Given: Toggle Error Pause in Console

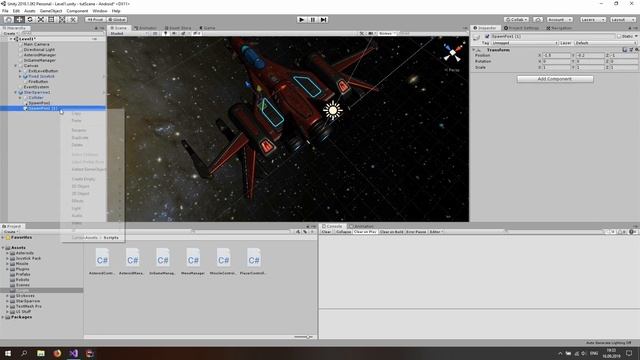Looking at the screenshot, I should click(x=416, y=232).
